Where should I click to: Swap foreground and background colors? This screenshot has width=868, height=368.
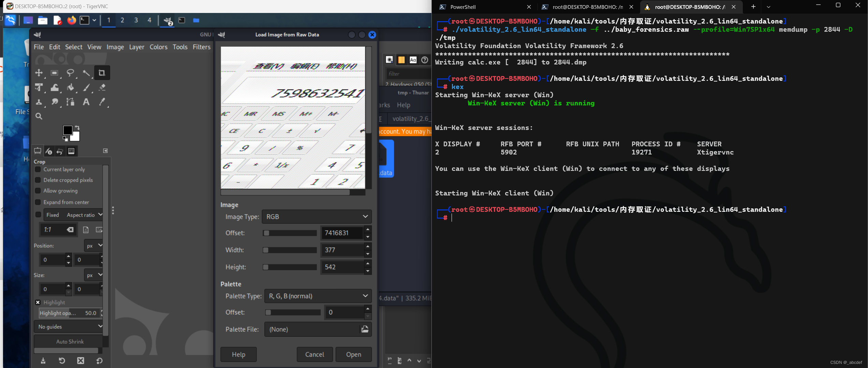click(x=77, y=128)
